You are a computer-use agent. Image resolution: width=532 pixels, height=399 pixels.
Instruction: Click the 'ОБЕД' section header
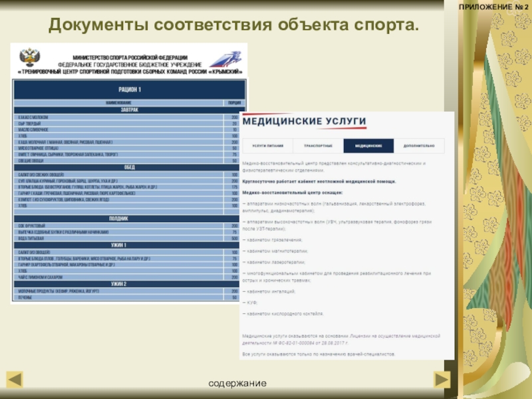(130, 168)
